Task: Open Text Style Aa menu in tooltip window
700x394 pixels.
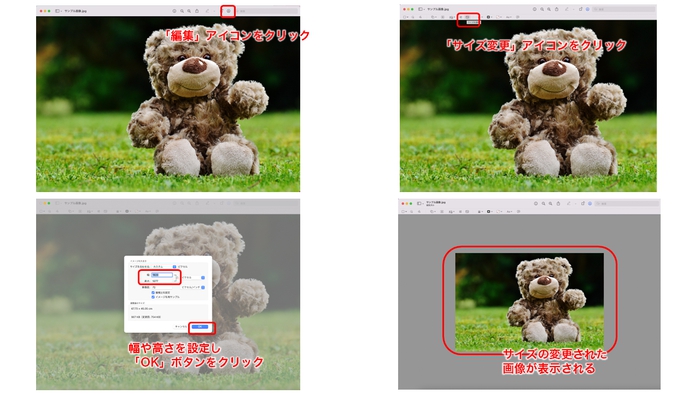Action: [508, 17]
